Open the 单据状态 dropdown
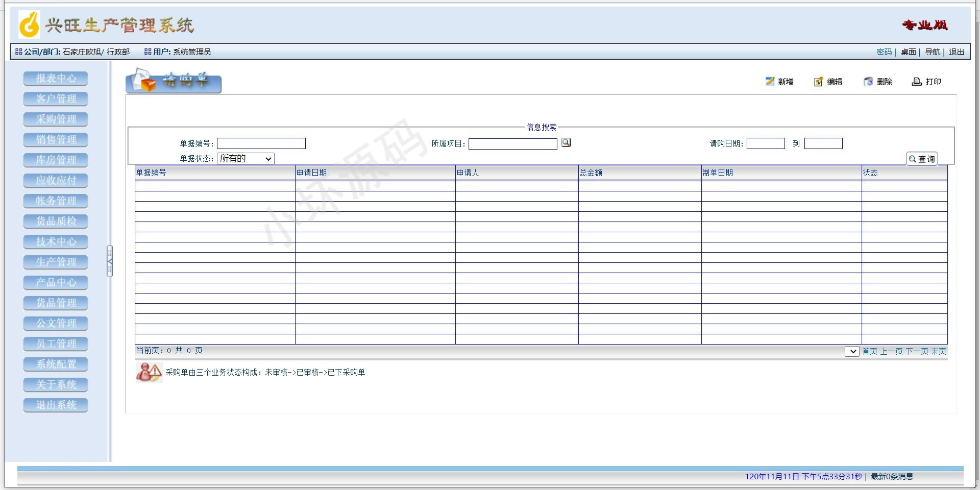This screenshot has height=490, width=980. tap(246, 159)
